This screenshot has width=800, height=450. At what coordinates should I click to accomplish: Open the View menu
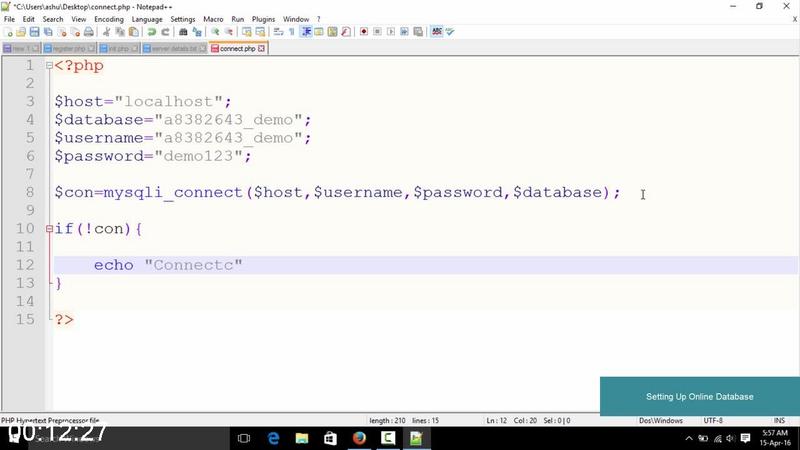click(79, 19)
